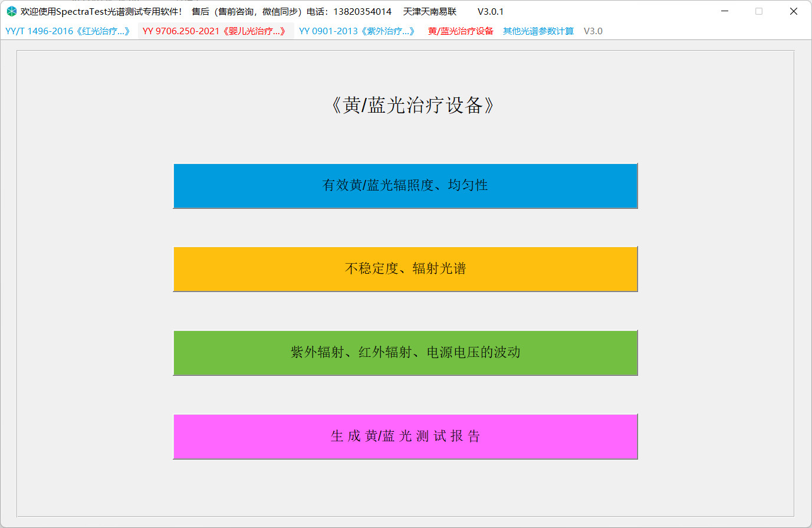Switch to YY 9706.250-2021 婴儿光治疗 menu
The image size is (812, 528).
tap(215, 31)
